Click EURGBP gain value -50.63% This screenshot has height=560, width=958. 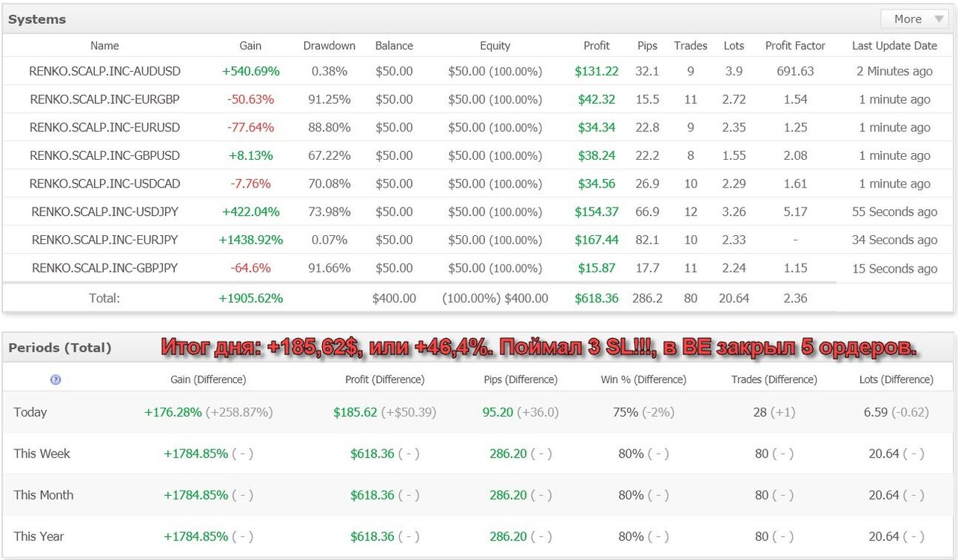tap(250, 99)
